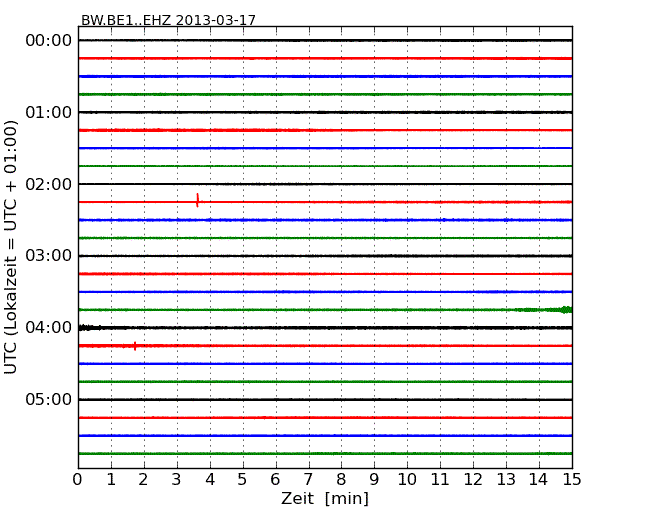Select the 04:00 time label
This screenshot has height=520, width=650.
(x=49, y=328)
